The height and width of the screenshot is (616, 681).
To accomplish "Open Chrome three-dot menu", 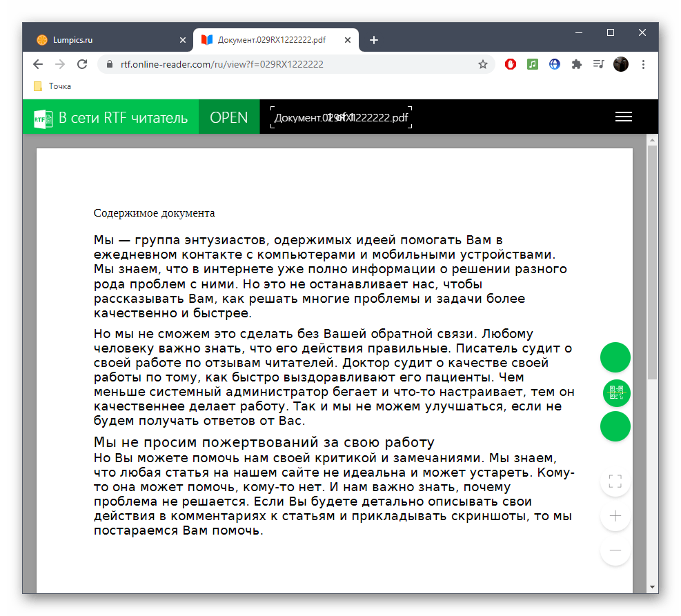I will tap(643, 64).
